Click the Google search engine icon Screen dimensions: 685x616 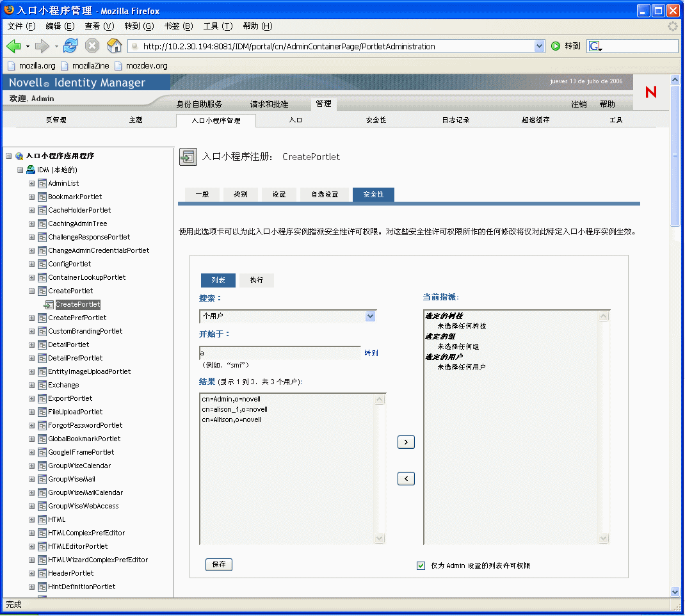click(x=595, y=46)
